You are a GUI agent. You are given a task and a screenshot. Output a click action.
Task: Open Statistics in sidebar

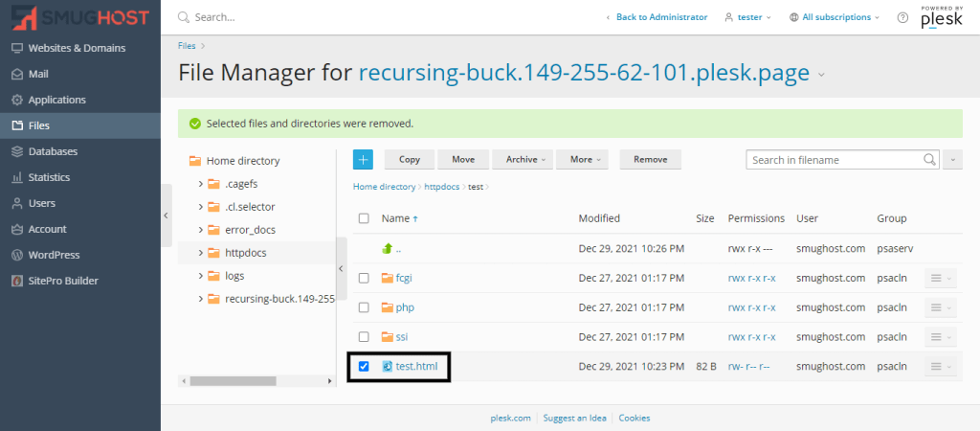[80, 177]
